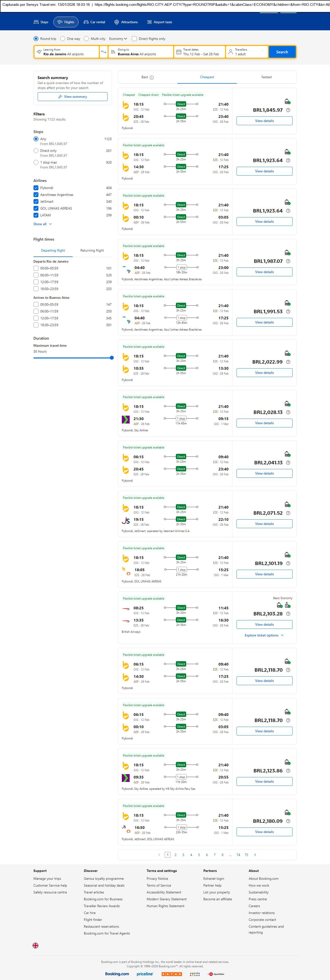Uncheck the Flybondi airline filter

pyautogui.click(x=36, y=188)
